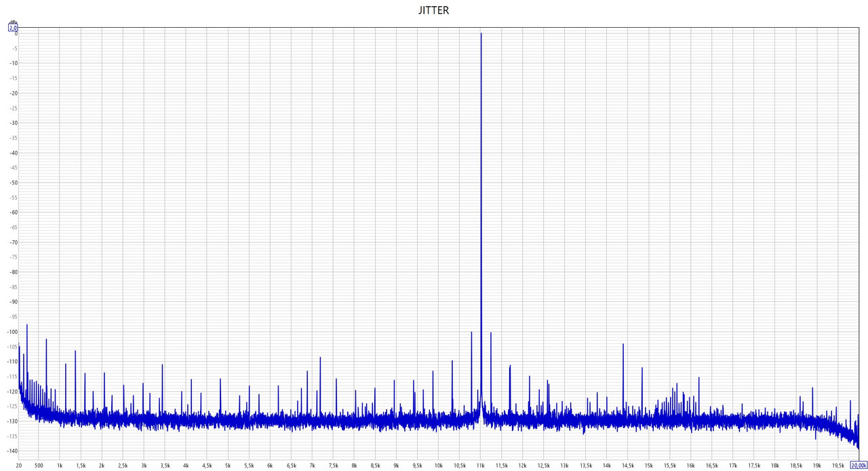
Task: Click the JITTER graph title
Action: 434,10
